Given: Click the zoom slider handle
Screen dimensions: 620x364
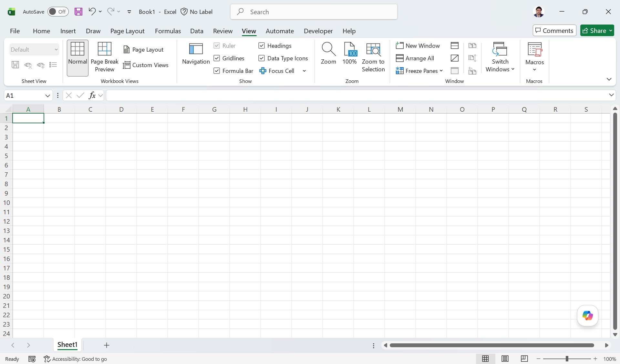Looking at the screenshot, I should point(567,359).
